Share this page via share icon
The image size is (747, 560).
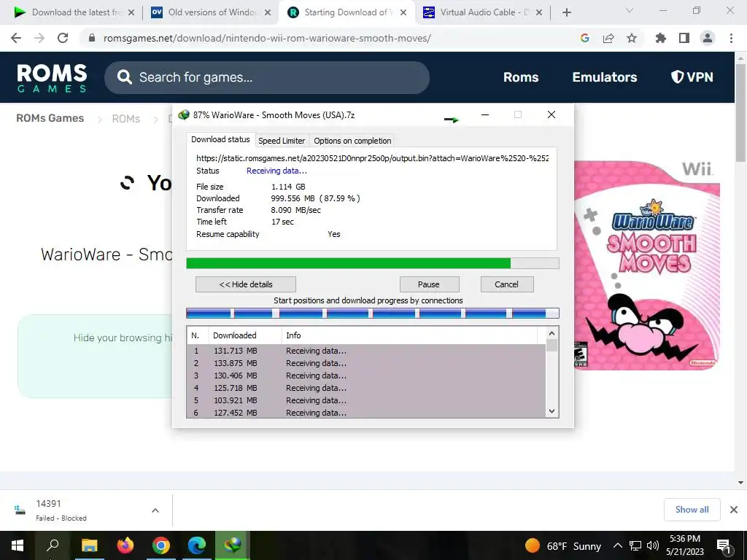point(608,38)
